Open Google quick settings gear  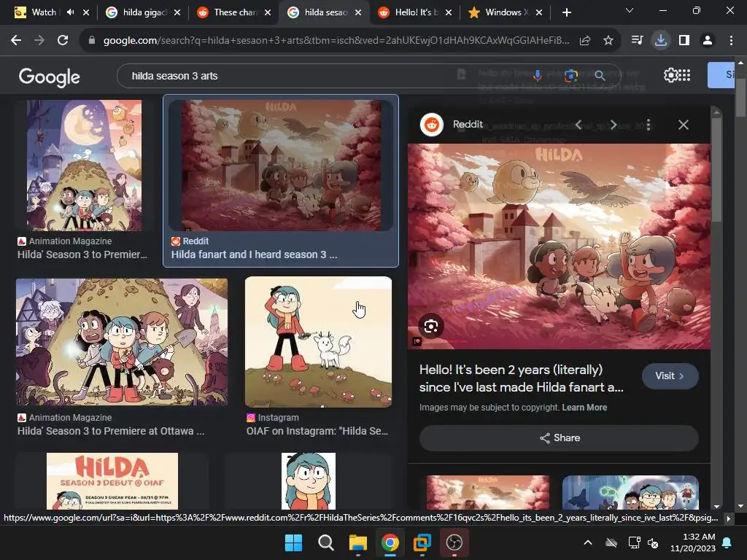(670, 75)
